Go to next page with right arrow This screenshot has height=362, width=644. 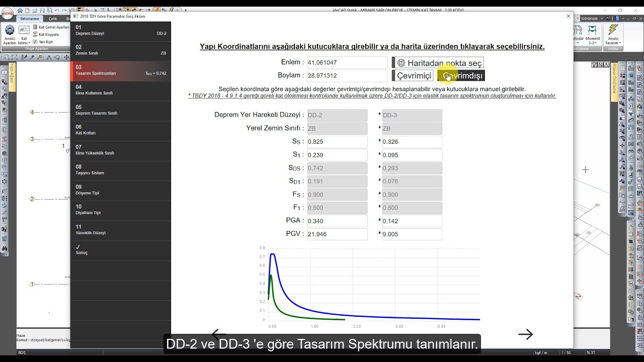pos(525,334)
